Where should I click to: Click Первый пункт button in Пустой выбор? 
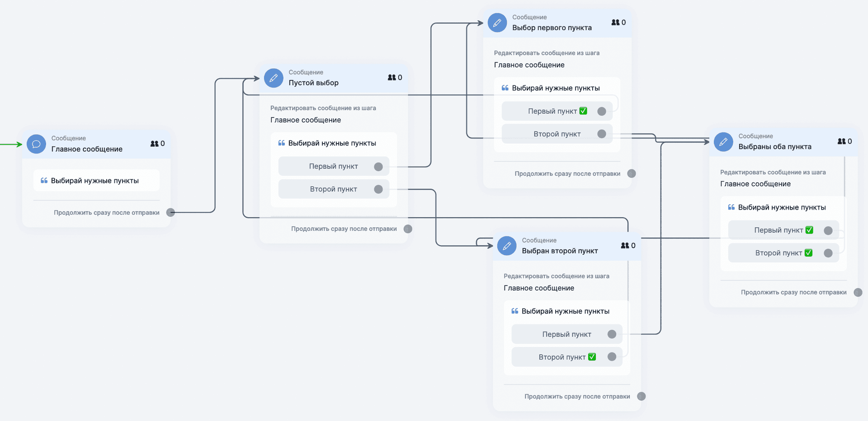pos(333,166)
